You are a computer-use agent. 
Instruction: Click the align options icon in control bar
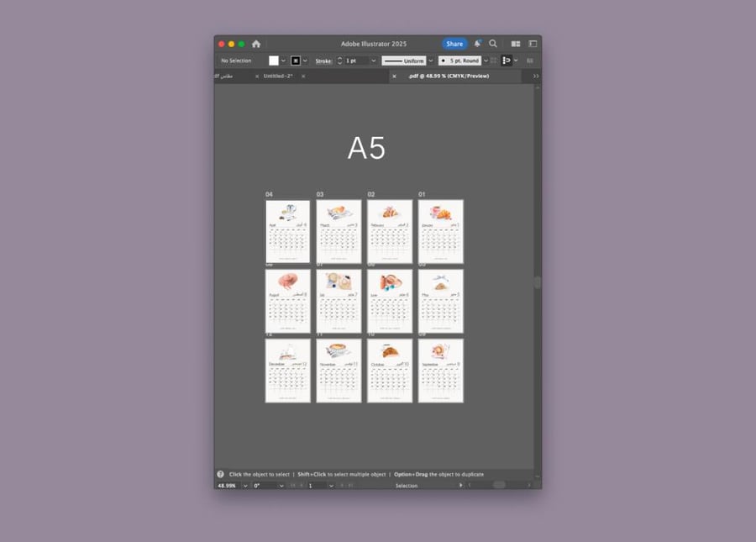507,61
